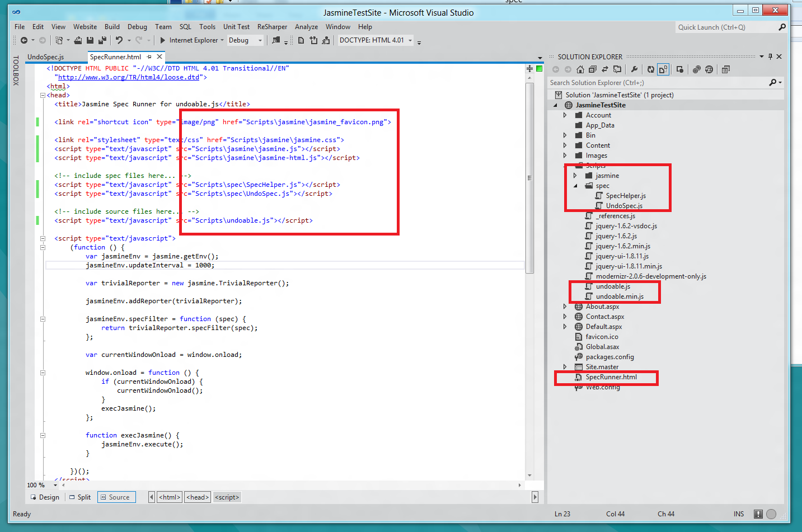The width and height of the screenshot is (802, 532).
Task: Toggle auto-hide pin on Solution Explorer
Action: tap(770, 57)
